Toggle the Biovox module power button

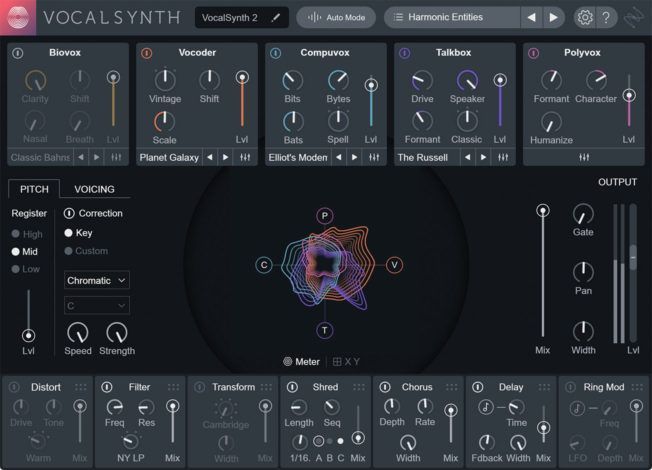click(x=17, y=53)
